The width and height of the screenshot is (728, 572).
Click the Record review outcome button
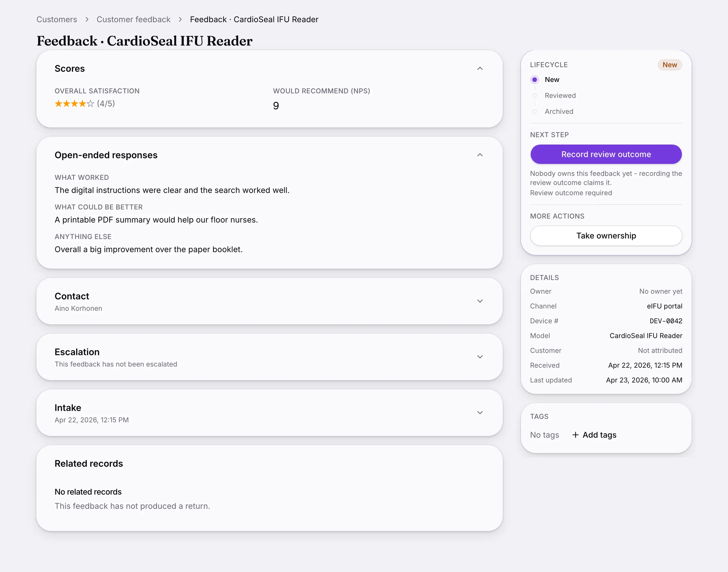coord(606,155)
